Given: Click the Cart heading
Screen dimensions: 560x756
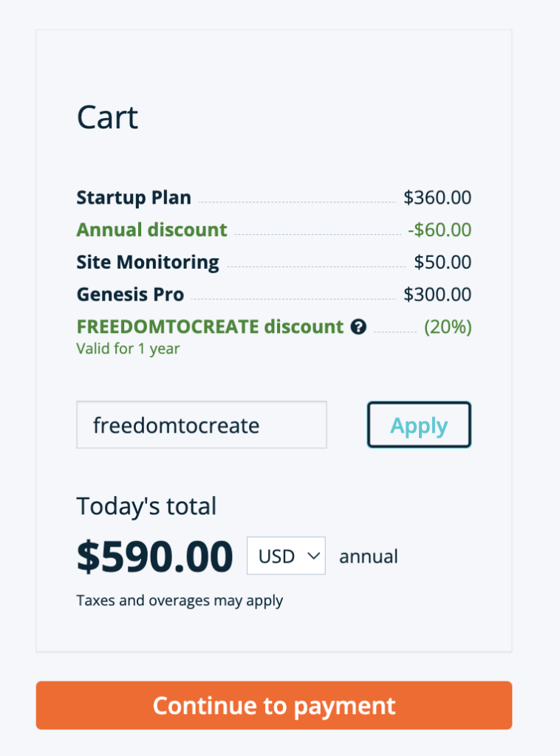Looking at the screenshot, I should 107,117.
